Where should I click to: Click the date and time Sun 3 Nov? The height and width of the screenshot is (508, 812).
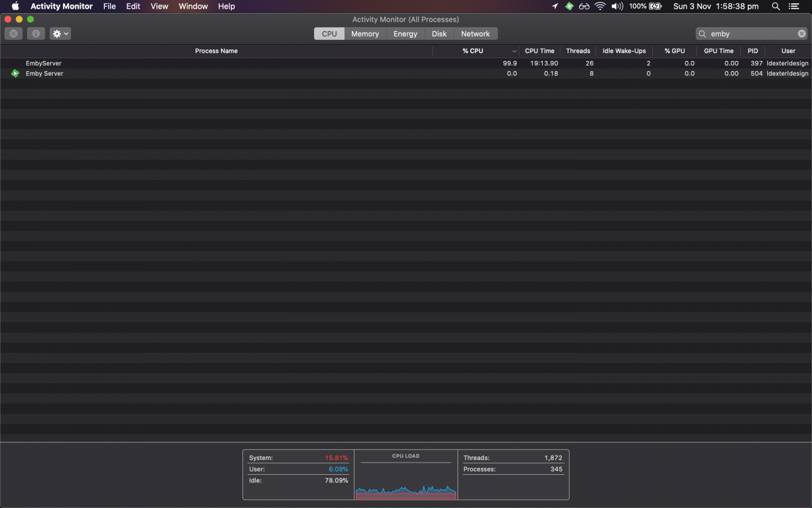[x=716, y=6]
